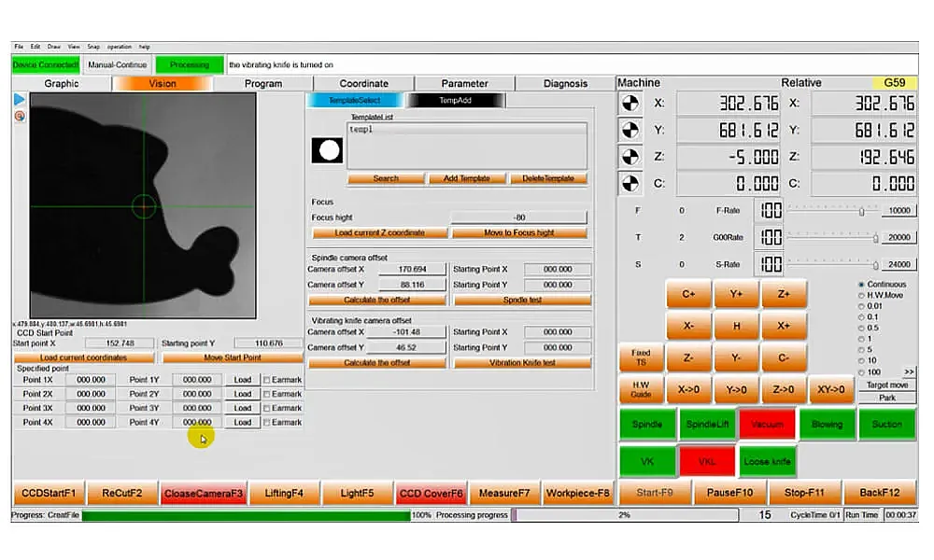
Task: Open the File menu
Action: click(x=19, y=47)
